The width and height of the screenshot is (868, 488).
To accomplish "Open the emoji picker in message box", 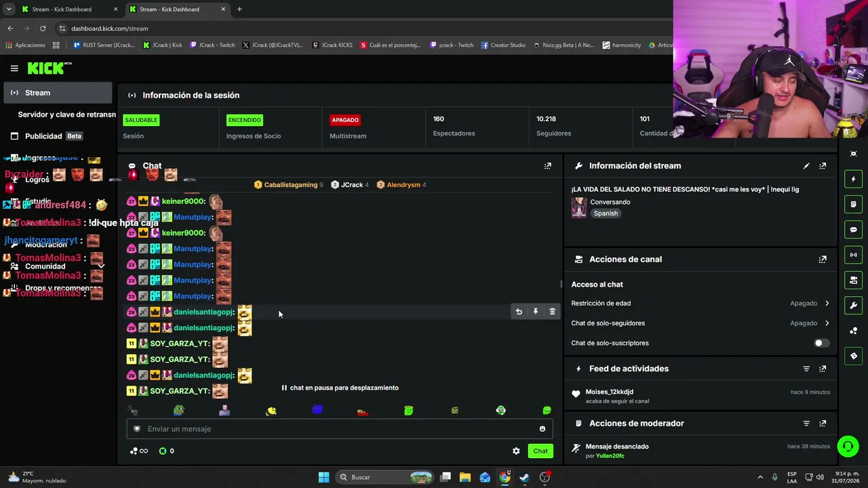I will tap(542, 429).
